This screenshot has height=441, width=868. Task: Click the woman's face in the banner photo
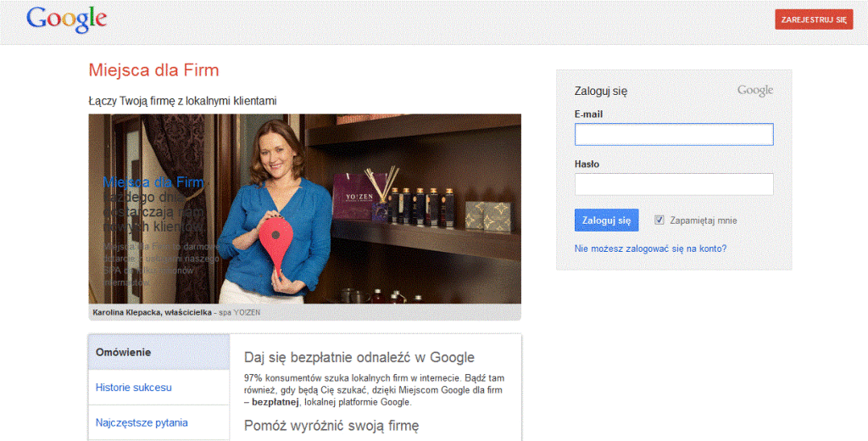tap(283, 150)
